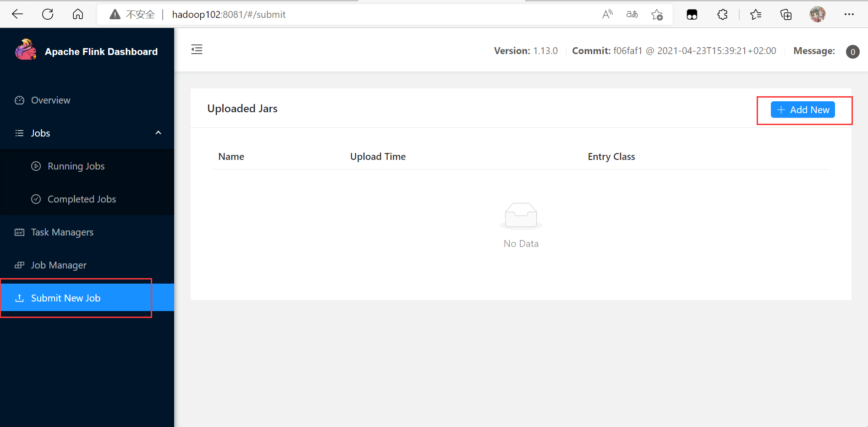This screenshot has height=427, width=868.
Task: Click the browser profile avatar
Action: [x=818, y=14]
